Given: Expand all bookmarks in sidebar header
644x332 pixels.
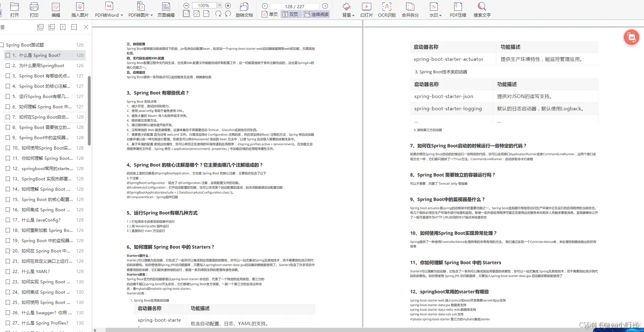Looking at the screenshot, I should (x=41, y=27).
